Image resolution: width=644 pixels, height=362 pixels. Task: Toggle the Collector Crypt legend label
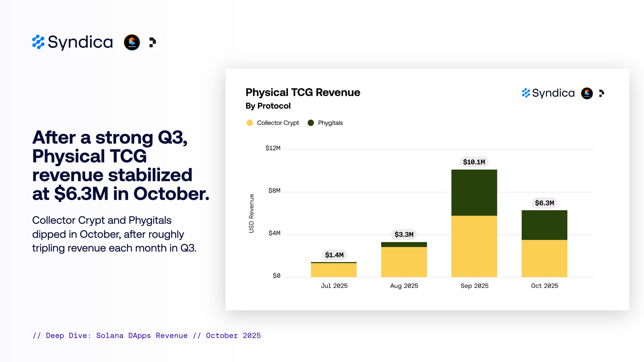(278, 123)
